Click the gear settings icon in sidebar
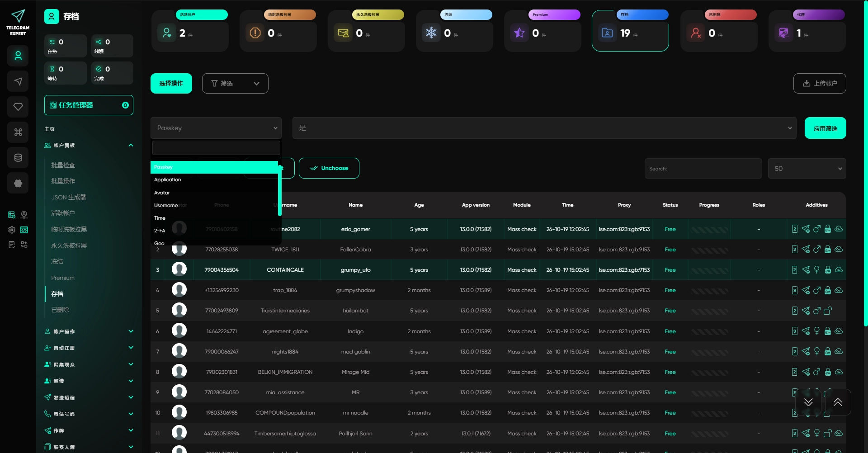Viewport: 868px width, 453px height. pyautogui.click(x=12, y=230)
